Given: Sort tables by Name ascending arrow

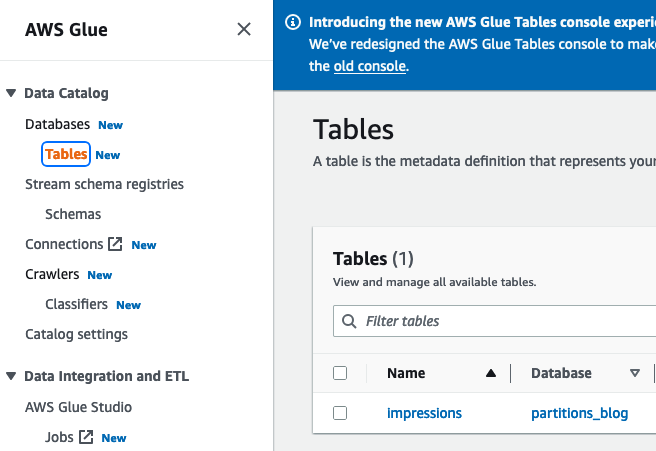Looking at the screenshot, I should [x=490, y=373].
